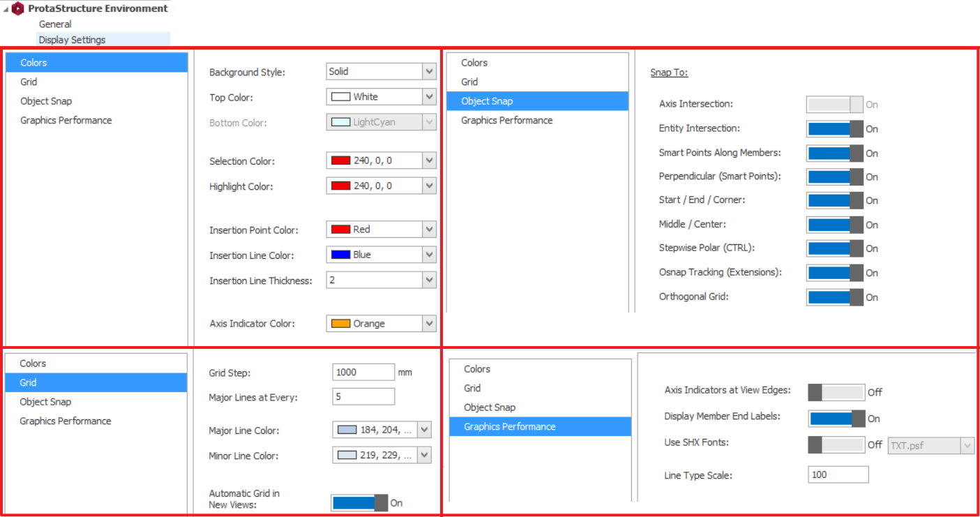Click the orange Axis Indicator Color swatch
The height and width of the screenshot is (517, 980).
[x=340, y=324]
